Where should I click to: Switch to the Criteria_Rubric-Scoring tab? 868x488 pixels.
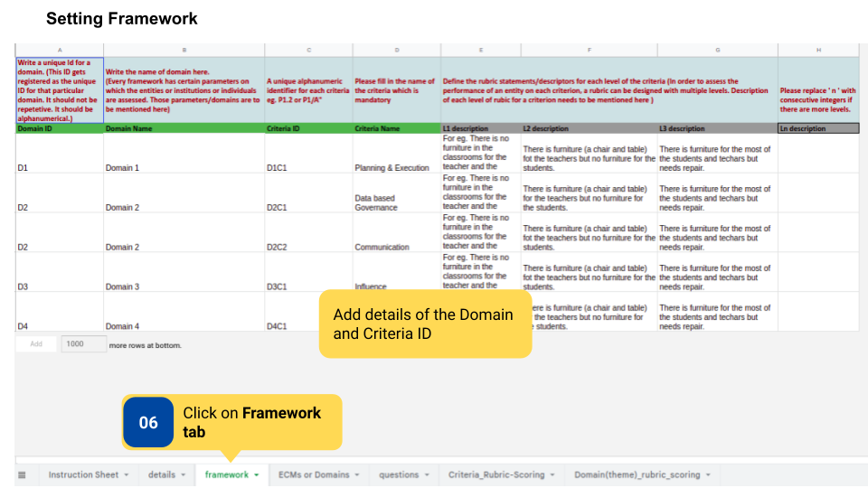496,474
